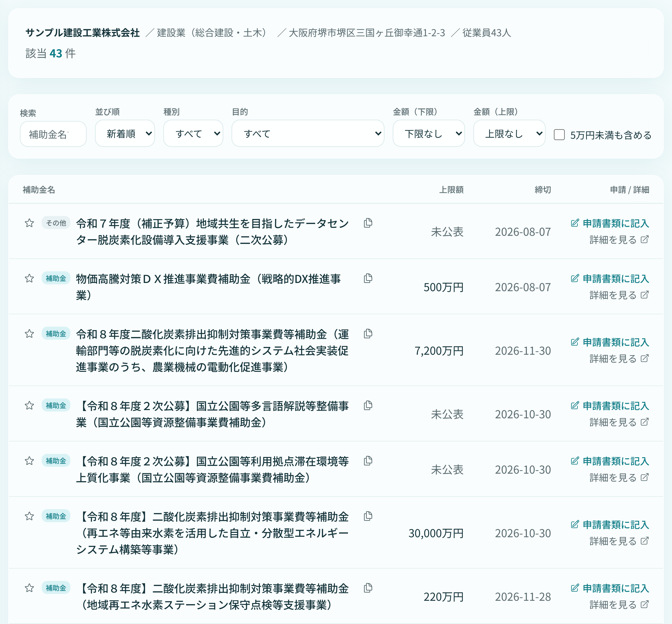Click the その他 tag on first row
The height and width of the screenshot is (624, 672).
56,223
